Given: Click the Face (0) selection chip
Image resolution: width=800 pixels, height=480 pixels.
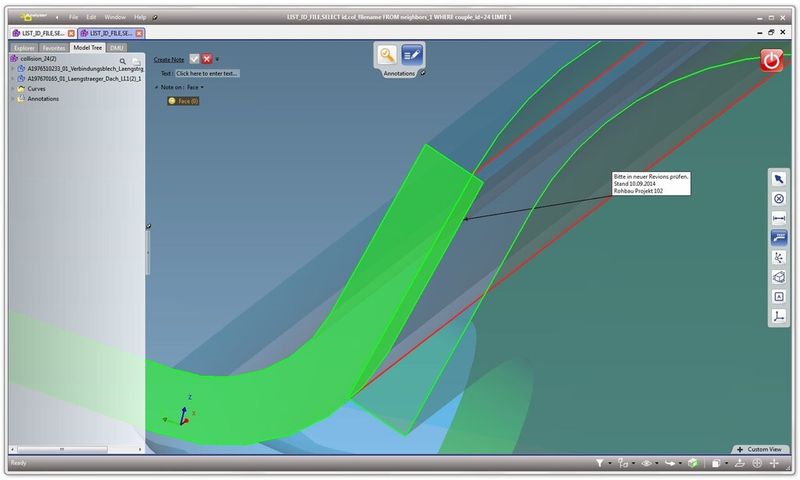Looking at the screenshot, I should (x=183, y=101).
